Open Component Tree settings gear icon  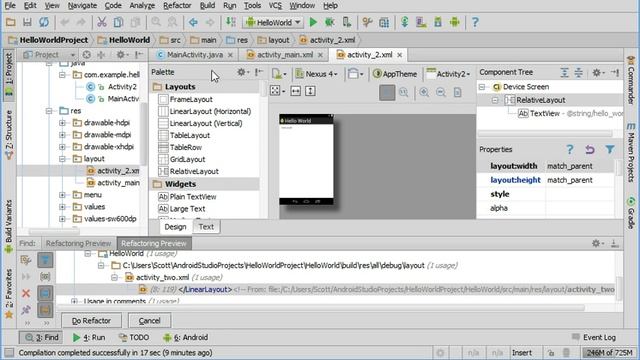[598, 72]
